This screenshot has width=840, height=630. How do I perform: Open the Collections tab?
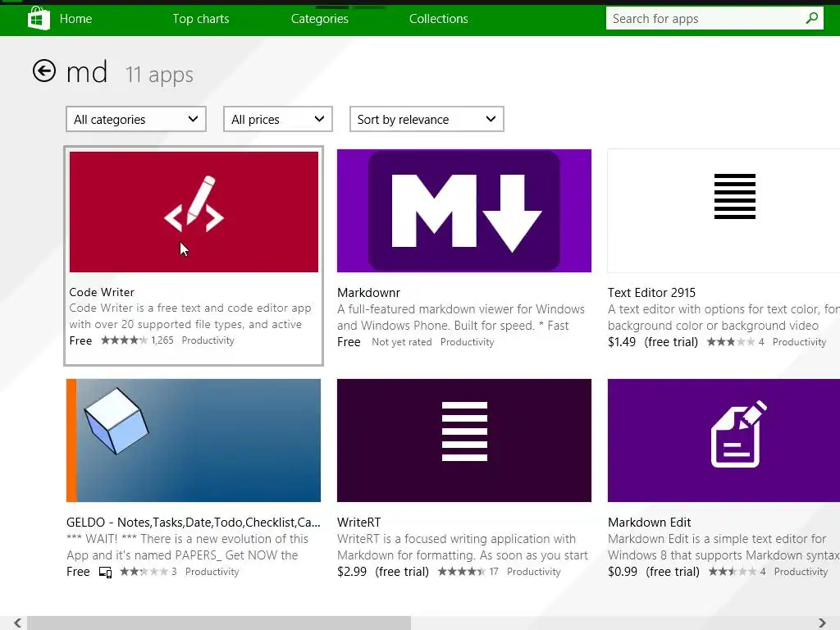(438, 19)
